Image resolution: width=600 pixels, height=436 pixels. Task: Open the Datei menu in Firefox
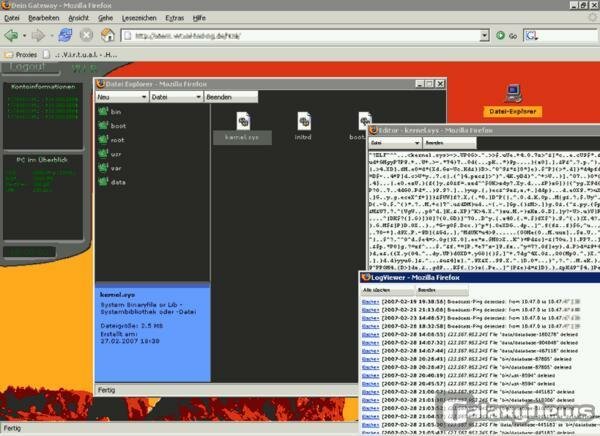click(x=12, y=18)
